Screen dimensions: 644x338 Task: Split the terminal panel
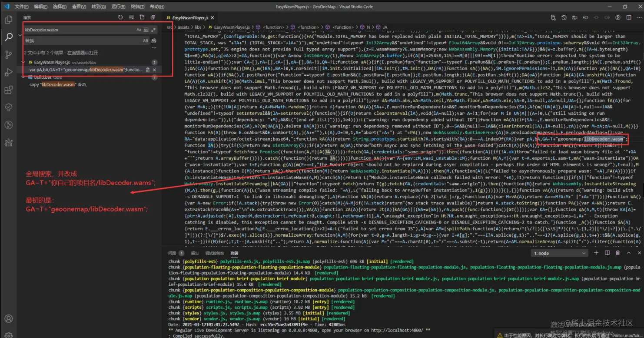tap(607, 253)
